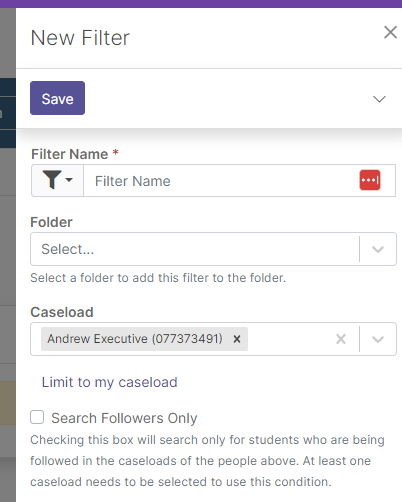Open the Caseload dropdown arrow
Image resolution: width=402 pixels, height=502 pixels.
pyautogui.click(x=378, y=339)
